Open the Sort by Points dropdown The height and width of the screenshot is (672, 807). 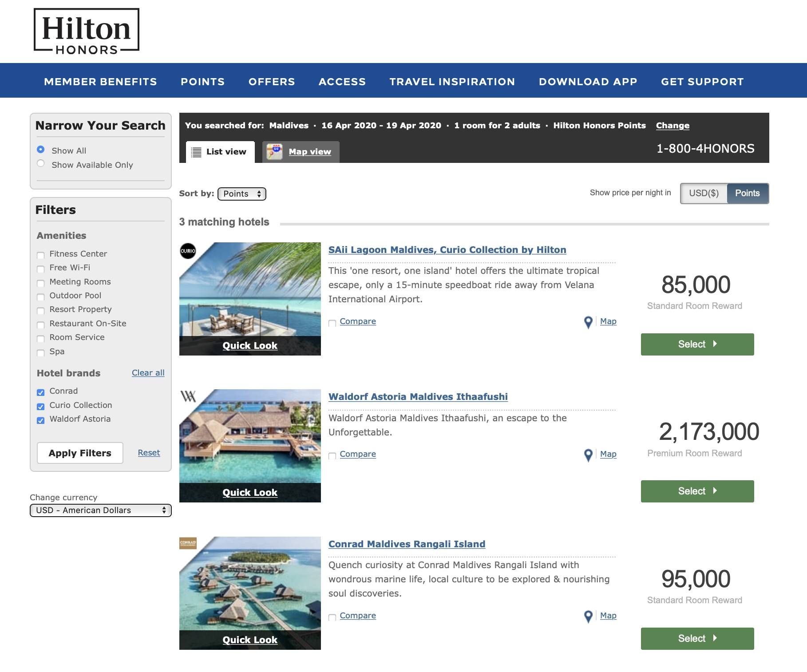pos(242,194)
